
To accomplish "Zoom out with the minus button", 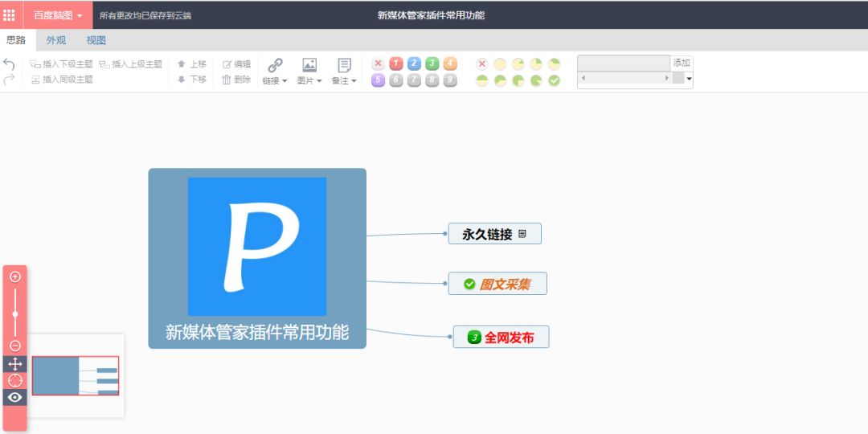I will [15, 346].
